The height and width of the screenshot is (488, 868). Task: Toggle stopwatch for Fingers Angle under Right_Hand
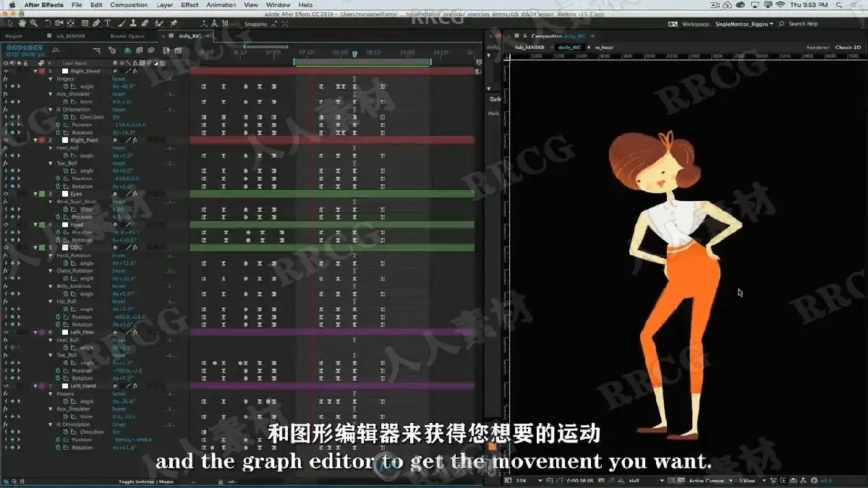[66, 87]
